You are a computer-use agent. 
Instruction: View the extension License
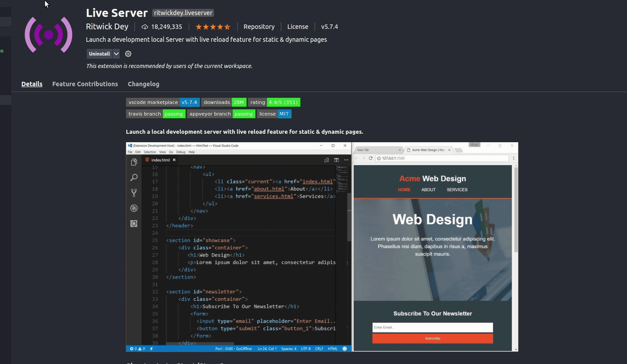[298, 27]
